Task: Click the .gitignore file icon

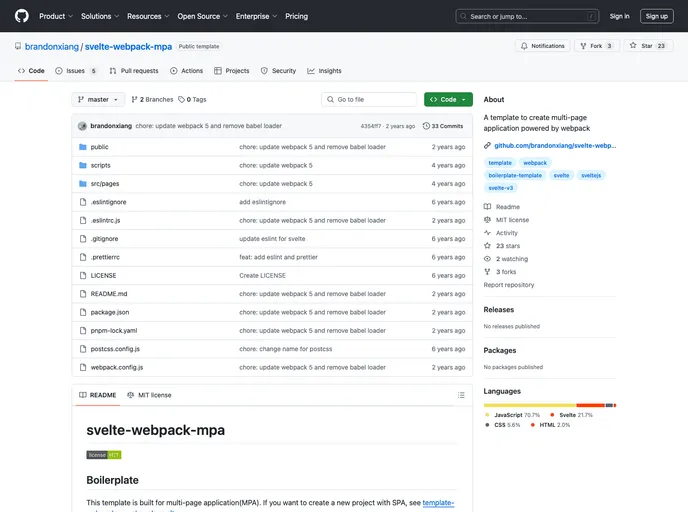Action: pos(82,239)
